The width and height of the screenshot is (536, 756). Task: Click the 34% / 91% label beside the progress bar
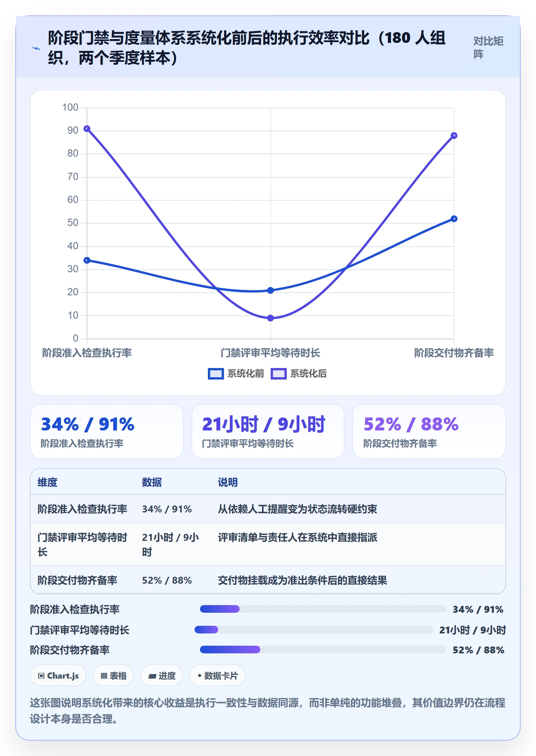tap(478, 609)
